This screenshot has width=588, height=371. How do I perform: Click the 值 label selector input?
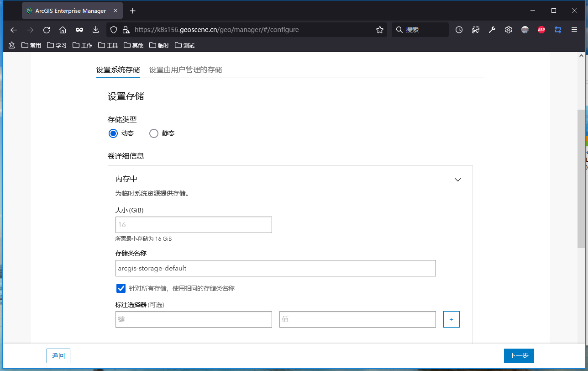coord(357,319)
